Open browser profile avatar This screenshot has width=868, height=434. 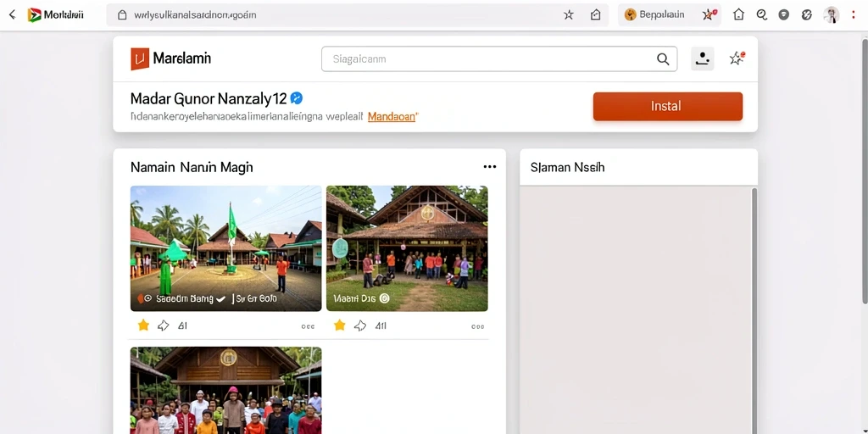point(831,15)
